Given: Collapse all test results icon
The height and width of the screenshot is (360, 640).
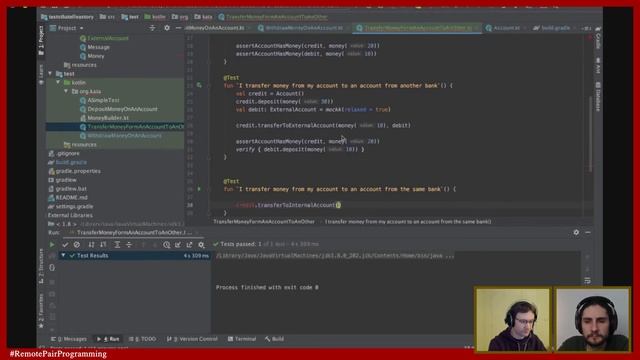Looking at the screenshot, I should pos(129,244).
